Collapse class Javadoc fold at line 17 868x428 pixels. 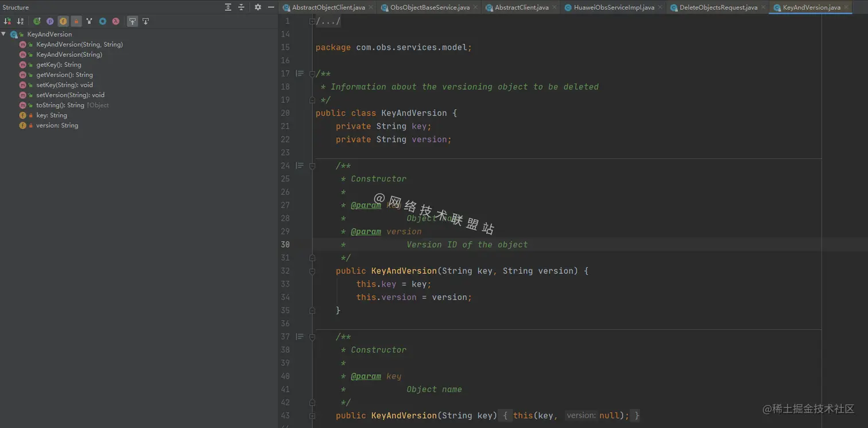(312, 74)
